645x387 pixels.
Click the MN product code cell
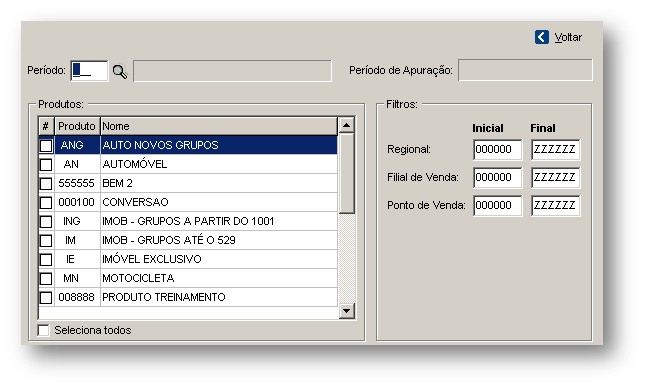pyautogui.click(x=77, y=278)
